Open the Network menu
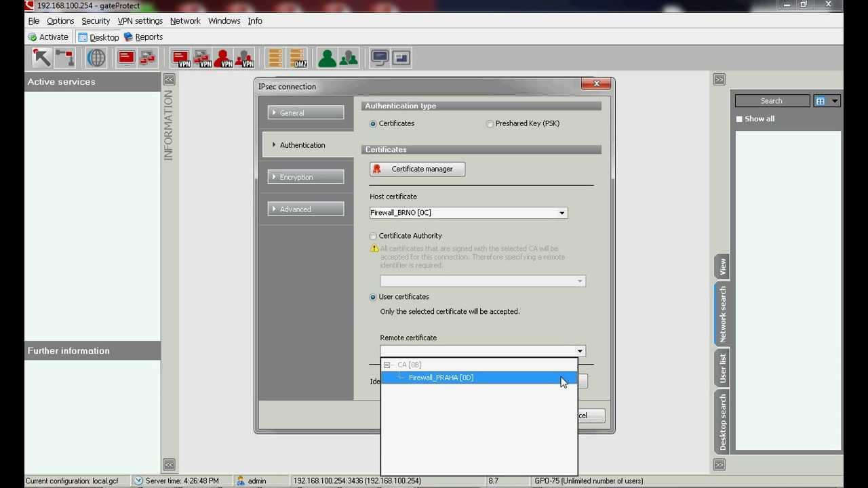 coord(185,21)
